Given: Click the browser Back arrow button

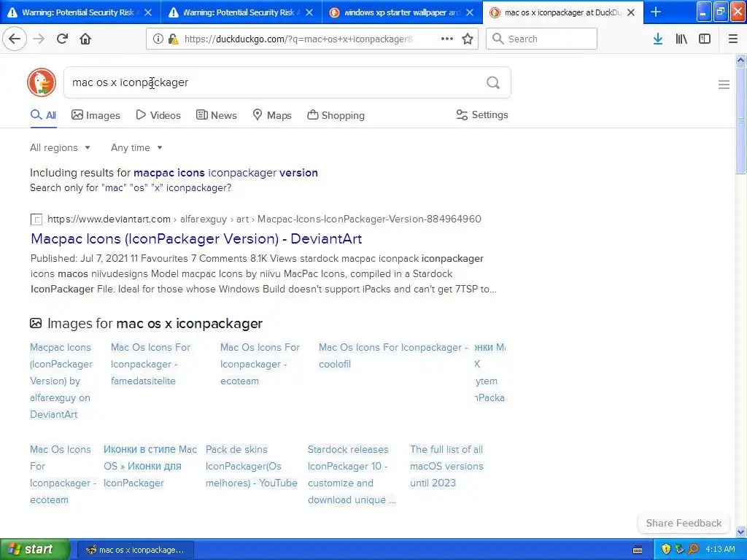Looking at the screenshot, I should [15, 39].
